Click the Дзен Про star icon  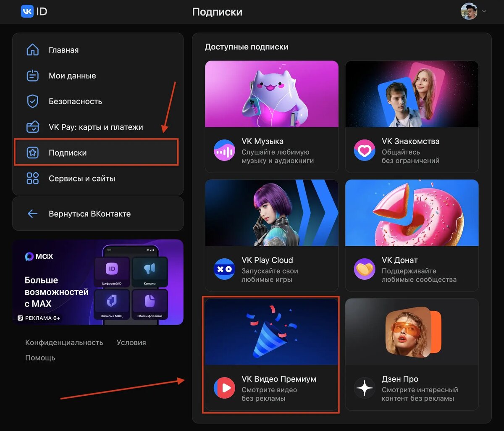(364, 388)
